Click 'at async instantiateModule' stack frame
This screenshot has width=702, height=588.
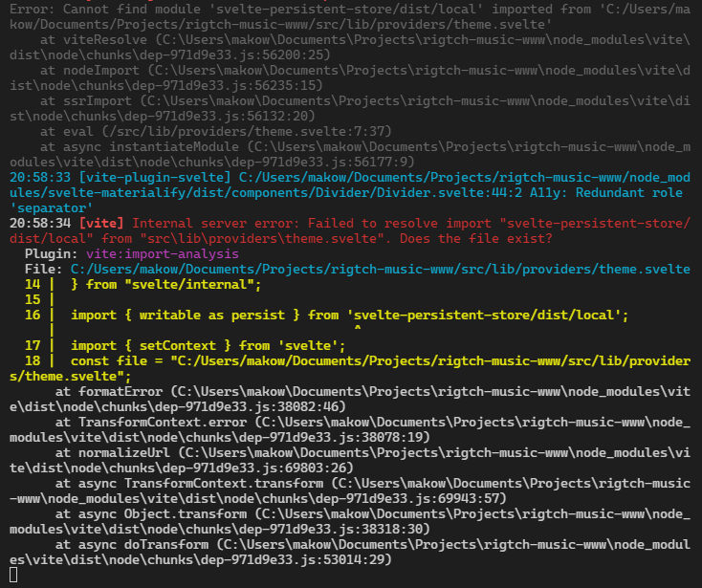click(140, 147)
